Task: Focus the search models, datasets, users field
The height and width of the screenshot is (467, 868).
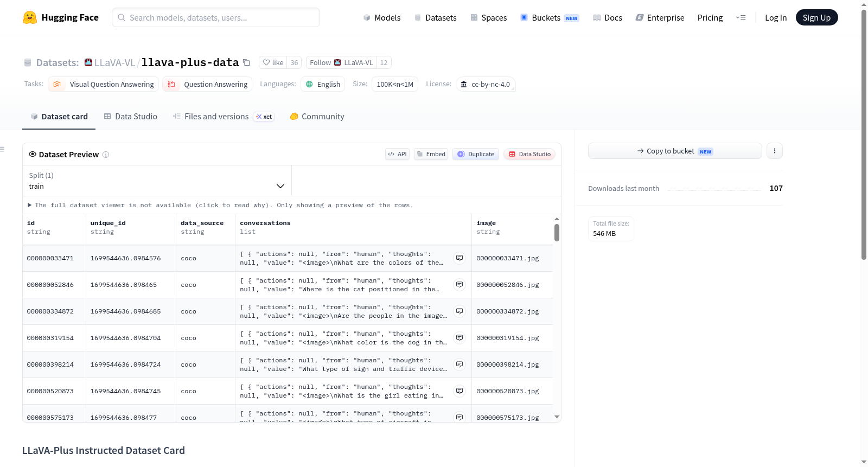Action: pyautogui.click(x=216, y=17)
